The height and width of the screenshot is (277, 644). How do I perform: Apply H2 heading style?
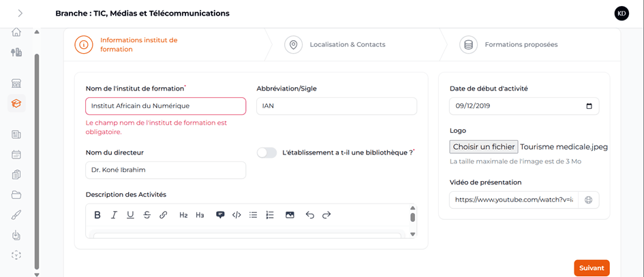(183, 214)
